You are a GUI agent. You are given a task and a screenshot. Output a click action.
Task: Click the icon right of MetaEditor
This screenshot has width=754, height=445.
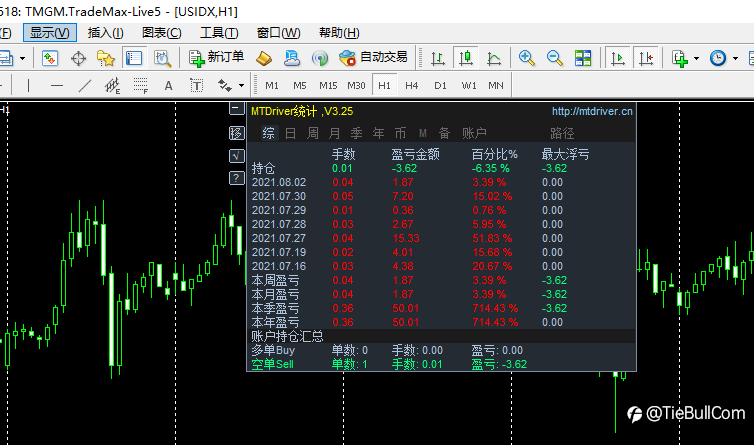pyautogui.click(x=291, y=58)
